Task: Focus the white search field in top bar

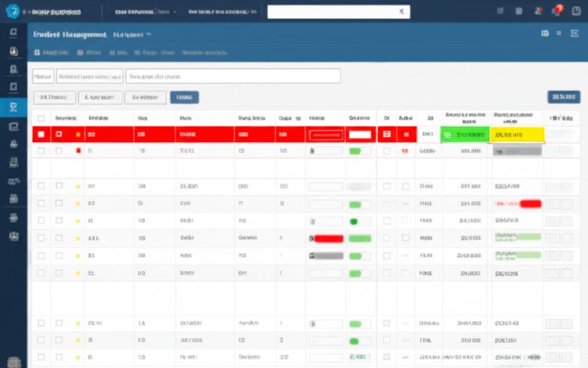Action: (332, 12)
